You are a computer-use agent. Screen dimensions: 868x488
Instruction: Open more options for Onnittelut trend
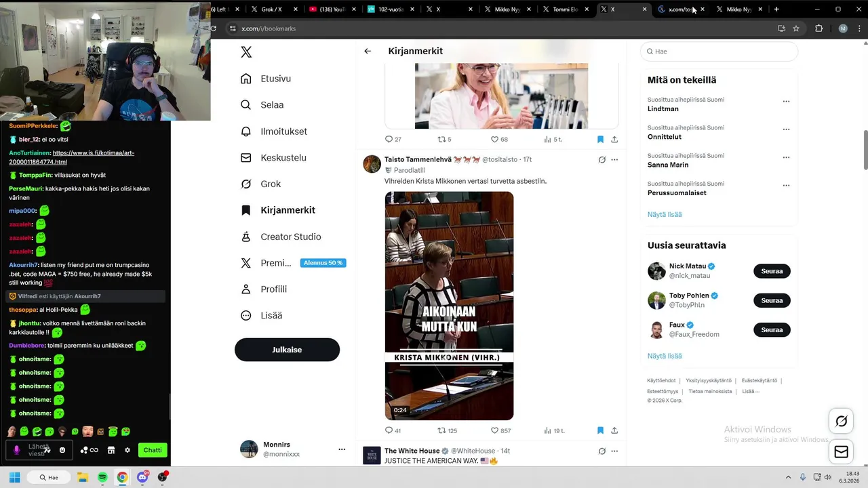point(786,129)
